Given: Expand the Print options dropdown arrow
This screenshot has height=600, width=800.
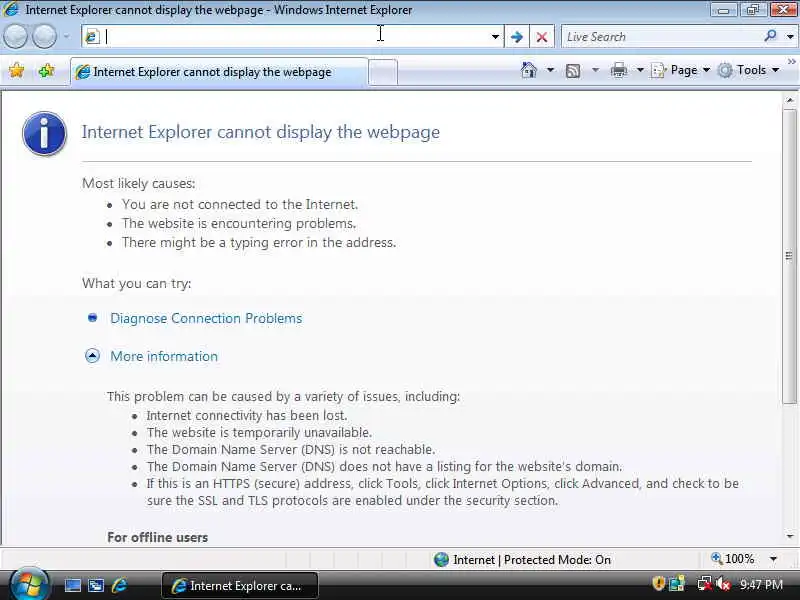Looking at the screenshot, I should [x=640, y=70].
